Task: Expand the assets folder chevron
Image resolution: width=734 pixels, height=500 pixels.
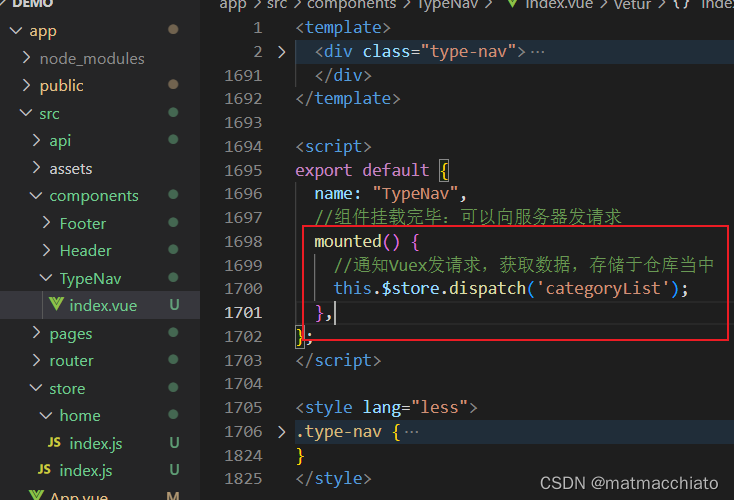Action: pyautogui.click(x=37, y=168)
